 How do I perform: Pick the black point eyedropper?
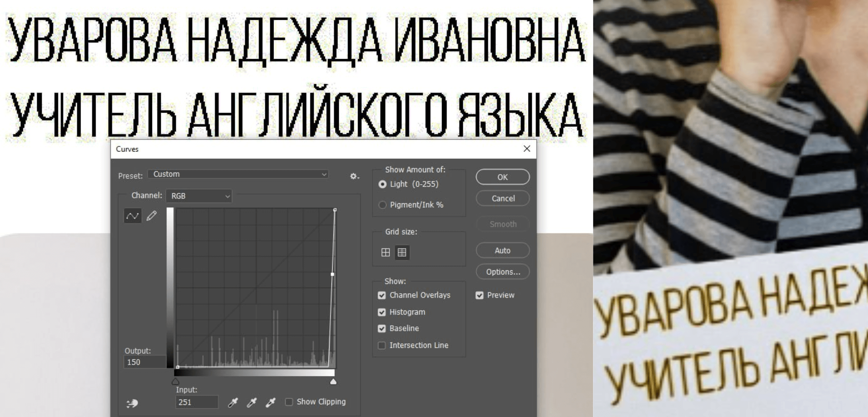click(233, 402)
